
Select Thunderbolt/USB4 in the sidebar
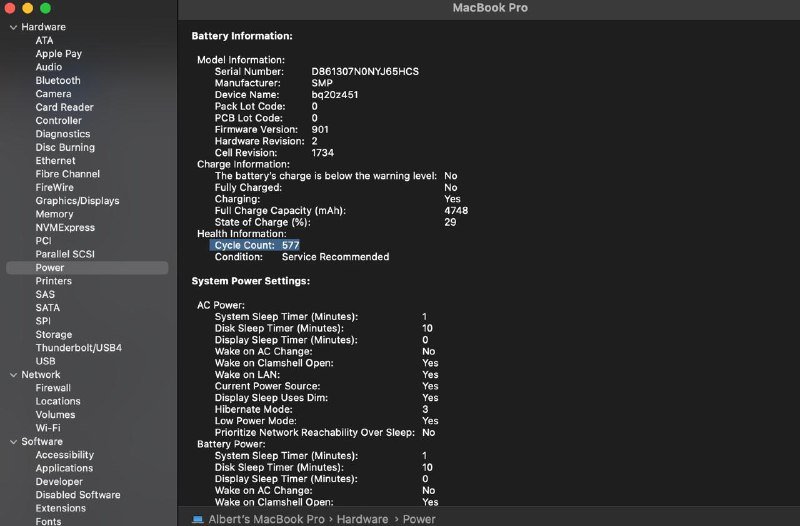(79, 348)
